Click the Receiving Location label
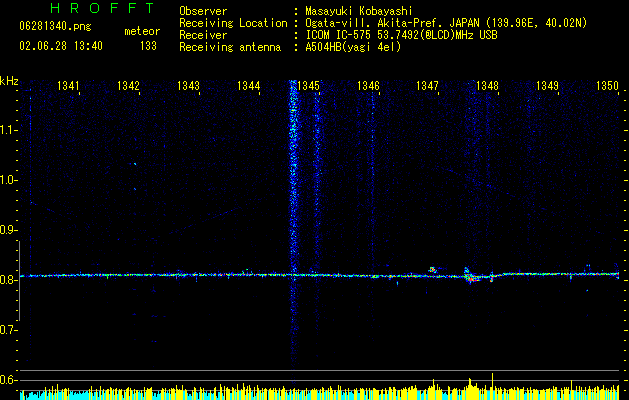629x400 pixels. click(x=233, y=23)
